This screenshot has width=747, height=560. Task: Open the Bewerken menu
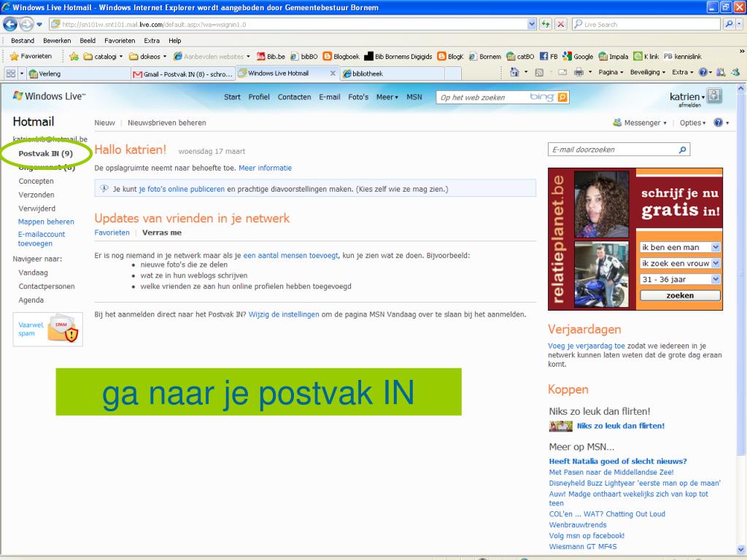click(57, 41)
